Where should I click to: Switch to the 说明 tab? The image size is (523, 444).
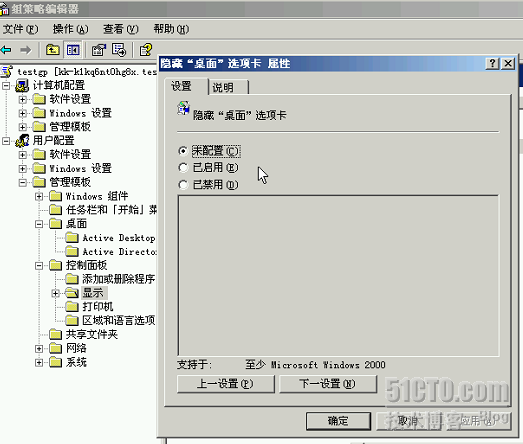point(228,87)
